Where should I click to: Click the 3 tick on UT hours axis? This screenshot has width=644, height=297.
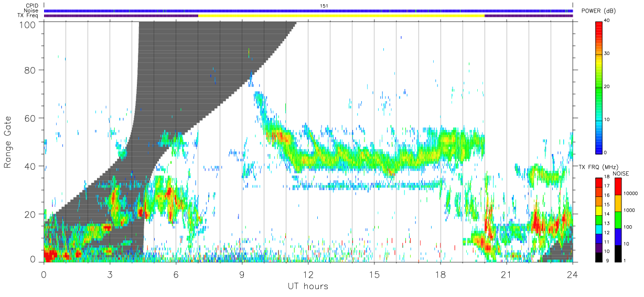pyautogui.click(x=110, y=274)
